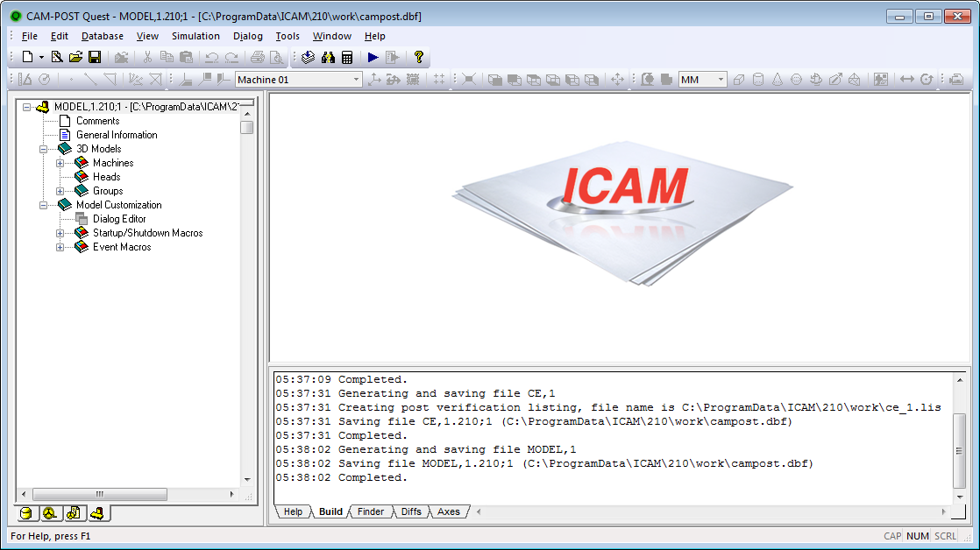This screenshot has width=980, height=550.
Task: Click the tree panel horizontal scrollbar
Action: click(x=127, y=494)
